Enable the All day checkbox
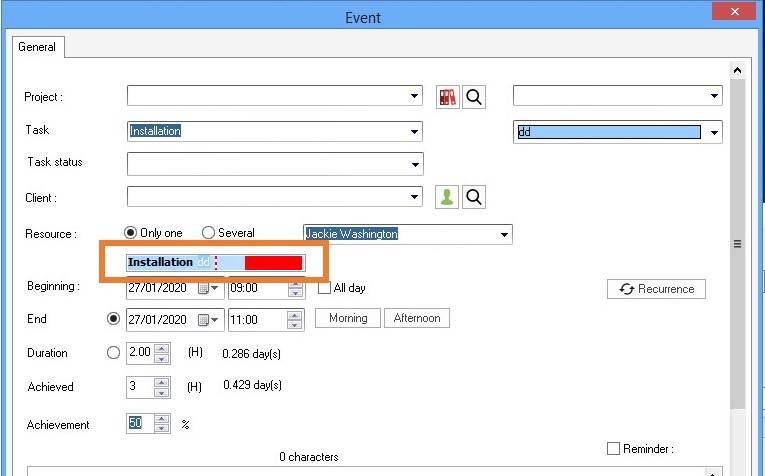The image size is (765, 476). point(324,289)
